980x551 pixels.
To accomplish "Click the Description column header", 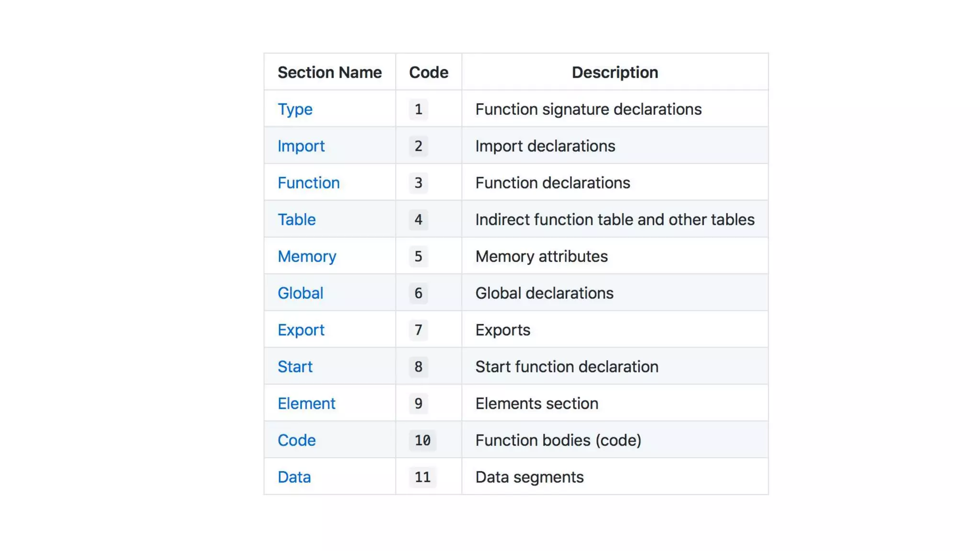I will pos(615,72).
